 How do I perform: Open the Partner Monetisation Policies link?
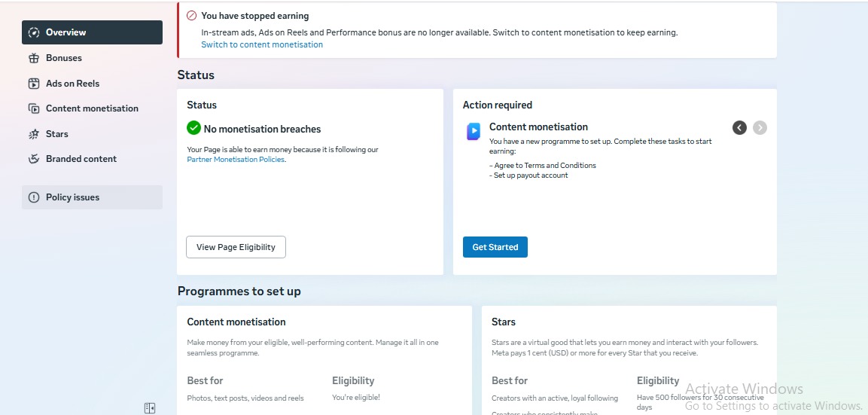(x=236, y=160)
